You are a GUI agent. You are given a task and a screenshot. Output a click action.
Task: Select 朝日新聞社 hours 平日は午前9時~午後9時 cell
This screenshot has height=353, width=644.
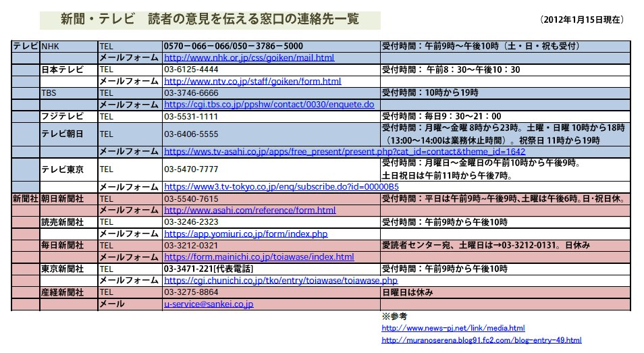(x=506, y=199)
